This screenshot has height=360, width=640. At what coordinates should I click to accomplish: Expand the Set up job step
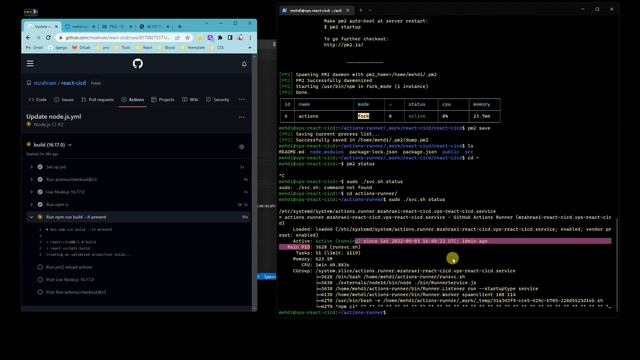139,167
